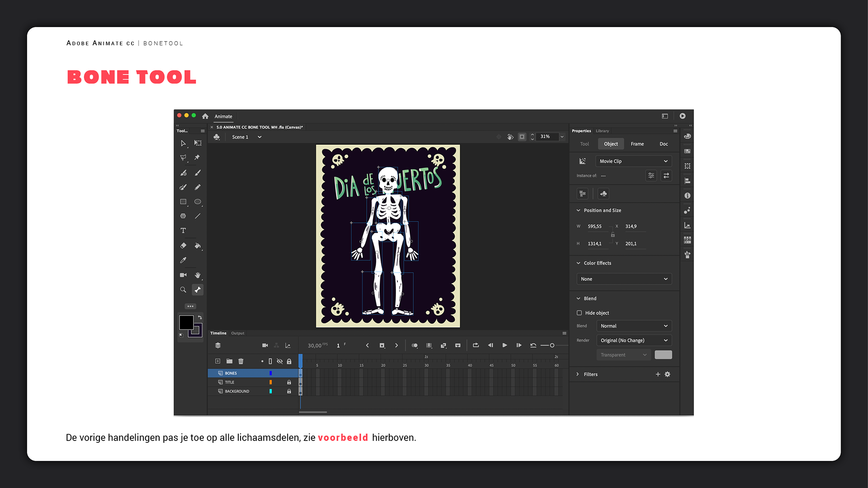Click the Scene 1 label

tap(240, 137)
